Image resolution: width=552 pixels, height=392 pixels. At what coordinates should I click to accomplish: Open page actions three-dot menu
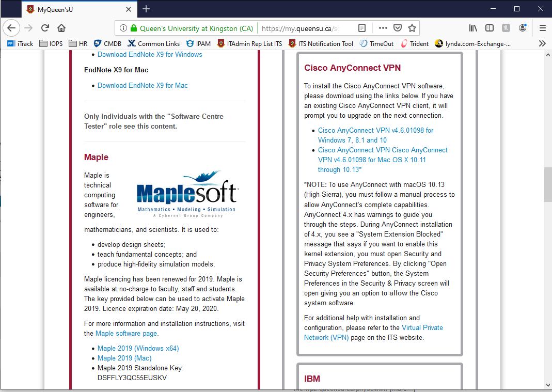point(383,28)
